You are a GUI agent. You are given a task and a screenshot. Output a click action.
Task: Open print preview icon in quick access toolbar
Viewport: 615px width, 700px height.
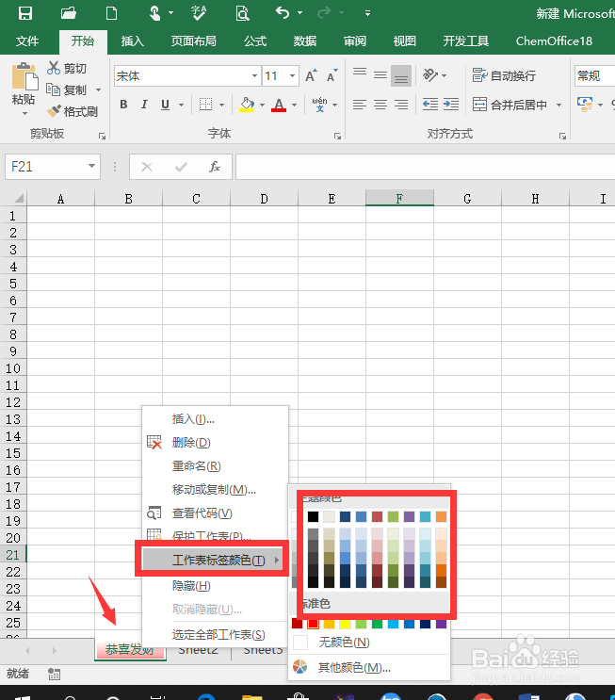[242, 13]
